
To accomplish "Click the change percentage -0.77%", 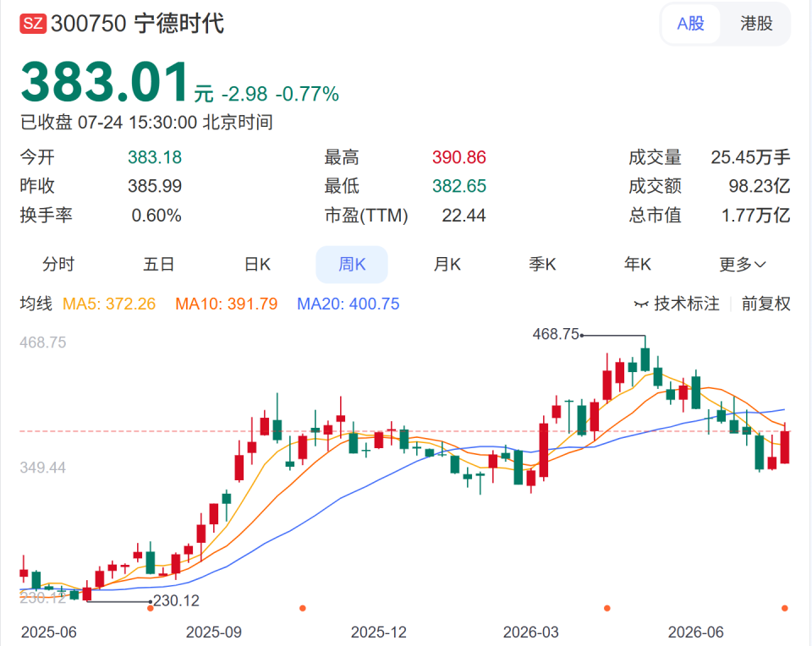I will point(307,94).
